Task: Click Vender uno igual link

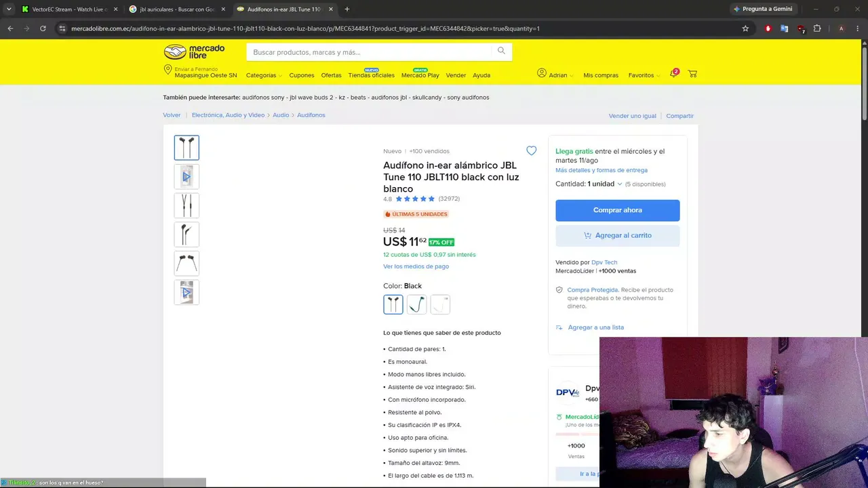Action: [x=633, y=116]
